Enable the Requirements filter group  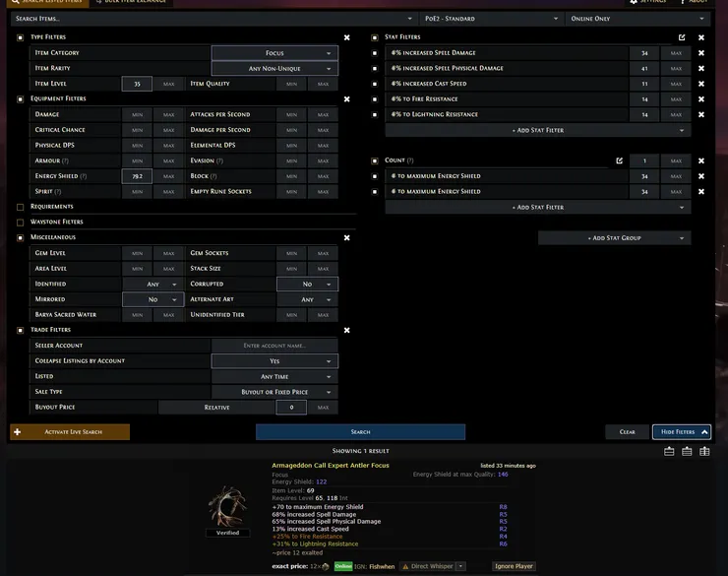(20, 207)
